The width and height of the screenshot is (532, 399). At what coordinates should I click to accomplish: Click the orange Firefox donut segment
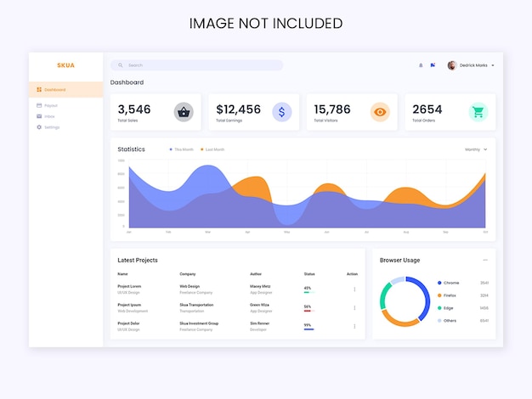[400, 323]
